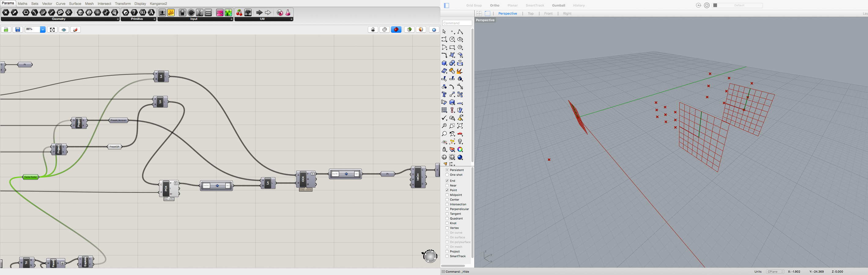Click in the Rhino Command input field
The height and width of the screenshot is (275, 868).
(x=457, y=23)
